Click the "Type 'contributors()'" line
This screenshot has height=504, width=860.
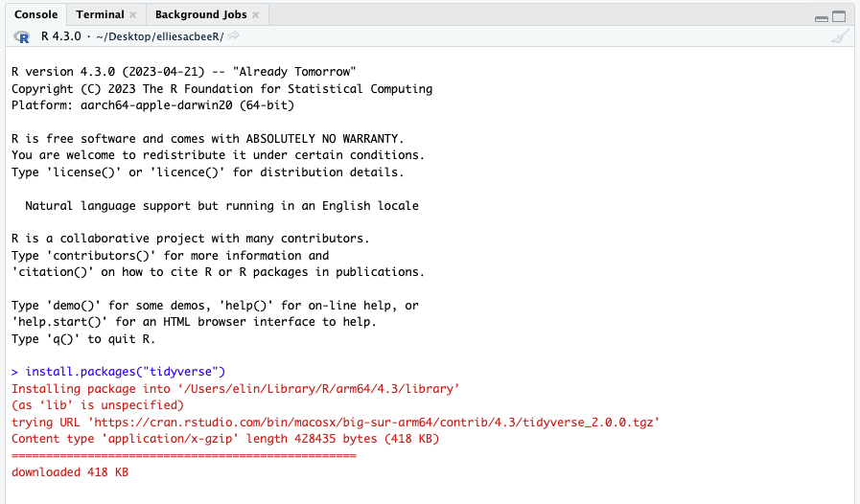170,256
